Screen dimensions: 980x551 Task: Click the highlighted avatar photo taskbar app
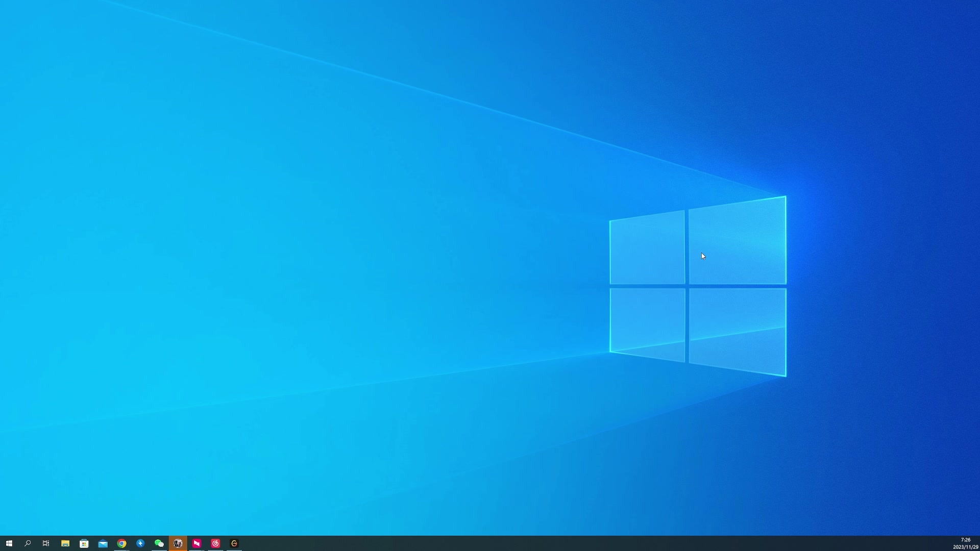[x=178, y=543]
